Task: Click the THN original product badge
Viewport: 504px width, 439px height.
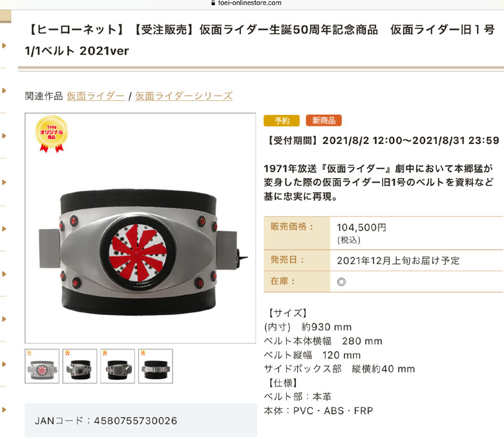Action: (x=52, y=134)
